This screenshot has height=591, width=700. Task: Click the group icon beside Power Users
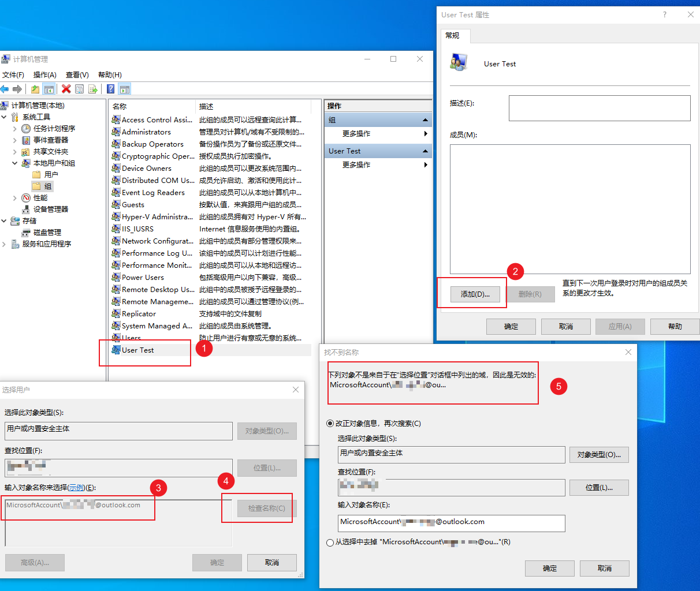tap(116, 278)
